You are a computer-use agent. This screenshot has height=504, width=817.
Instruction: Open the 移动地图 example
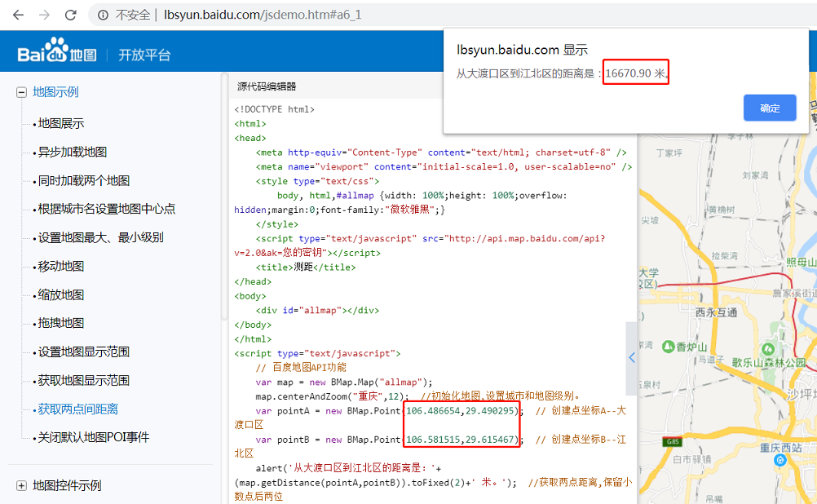coord(61,267)
